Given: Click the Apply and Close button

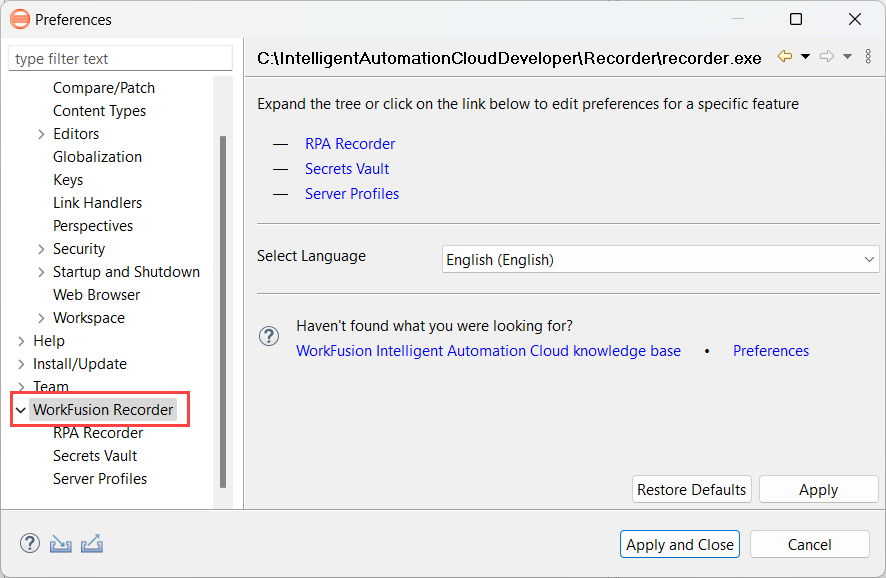Looking at the screenshot, I should pos(680,545).
